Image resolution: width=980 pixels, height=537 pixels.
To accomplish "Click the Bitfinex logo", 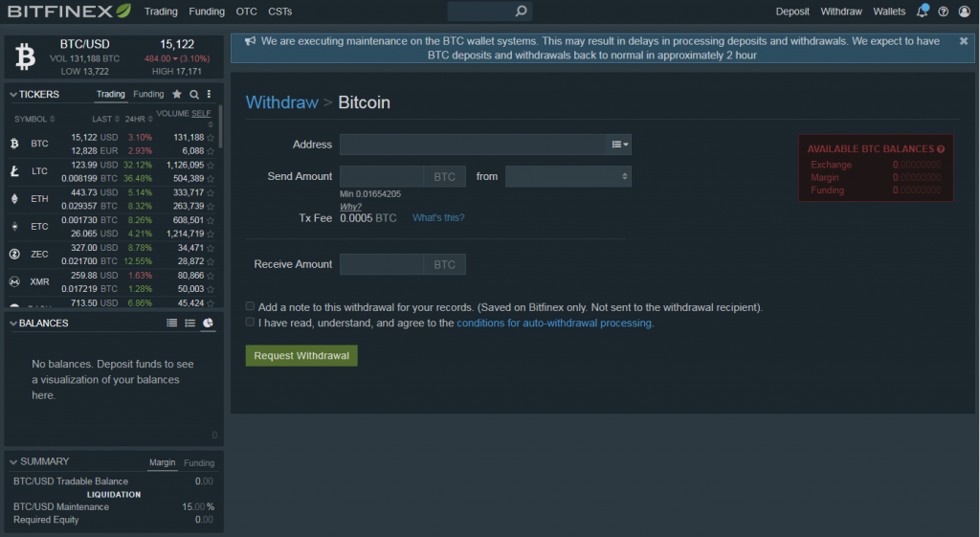I will [69, 11].
